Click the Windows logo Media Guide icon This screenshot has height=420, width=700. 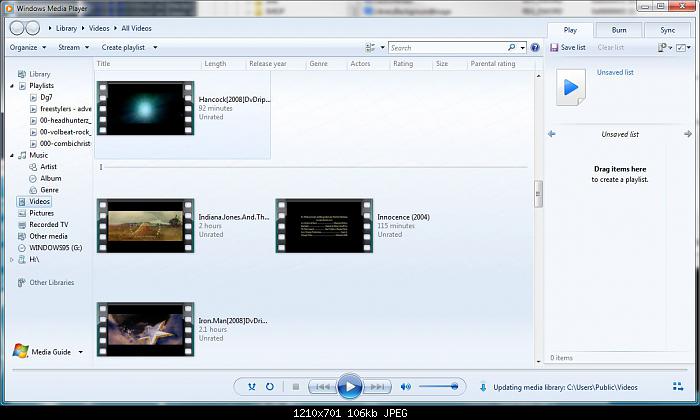click(21, 351)
